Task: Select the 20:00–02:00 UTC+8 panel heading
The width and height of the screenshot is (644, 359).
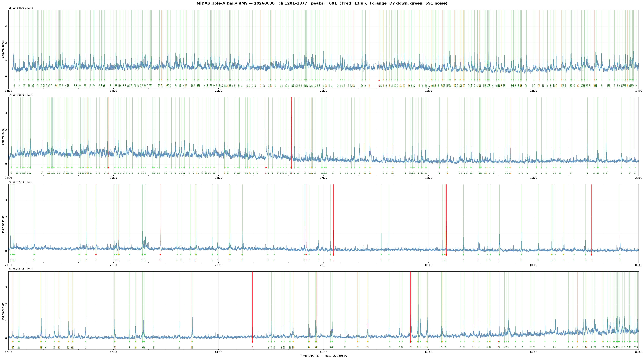Action: click(21, 182)
